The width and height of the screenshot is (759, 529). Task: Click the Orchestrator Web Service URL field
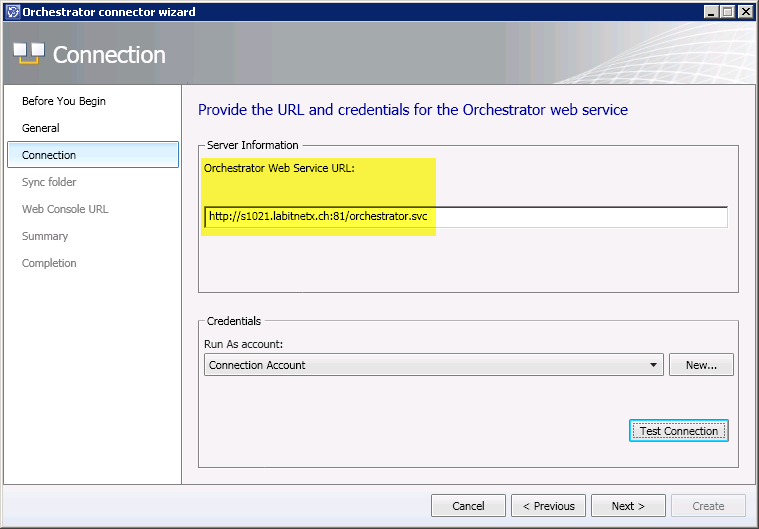coord(465,217)
